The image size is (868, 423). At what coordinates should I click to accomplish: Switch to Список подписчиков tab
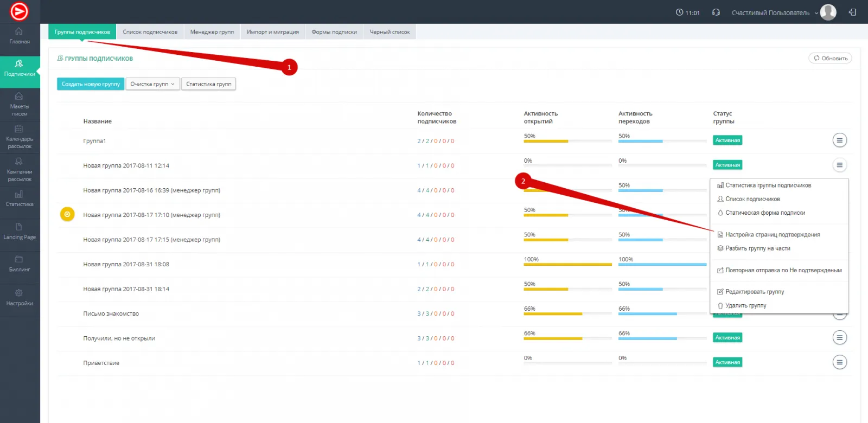(150, 32)
